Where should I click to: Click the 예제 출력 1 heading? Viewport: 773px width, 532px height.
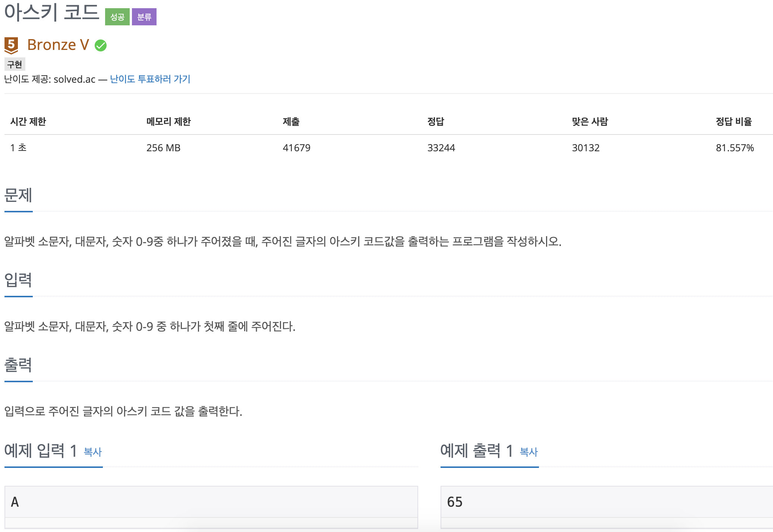pyautogui.click(x=477, y=451)
